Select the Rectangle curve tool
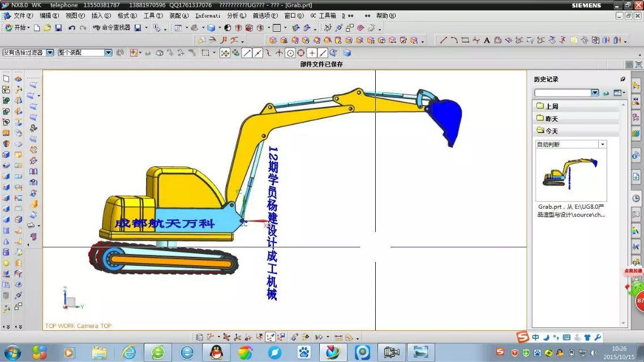The image size is (644, 362). [465, 40]
